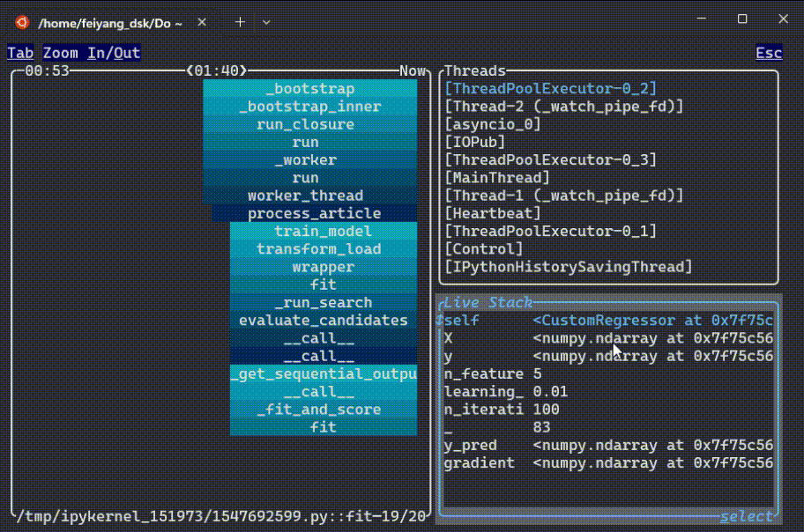Click the Esc shortcut label
804x532 pixels.
[769, 53]
